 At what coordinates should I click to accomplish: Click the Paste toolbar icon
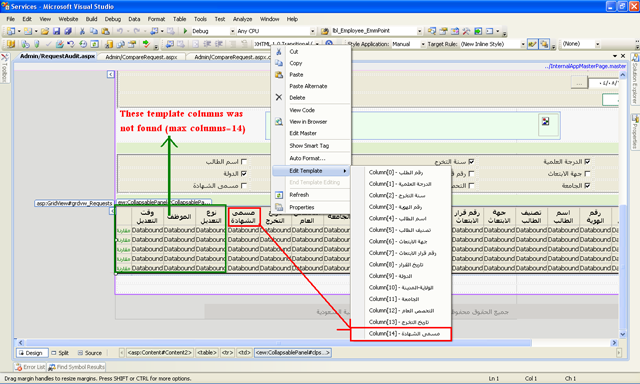point(105,31)
